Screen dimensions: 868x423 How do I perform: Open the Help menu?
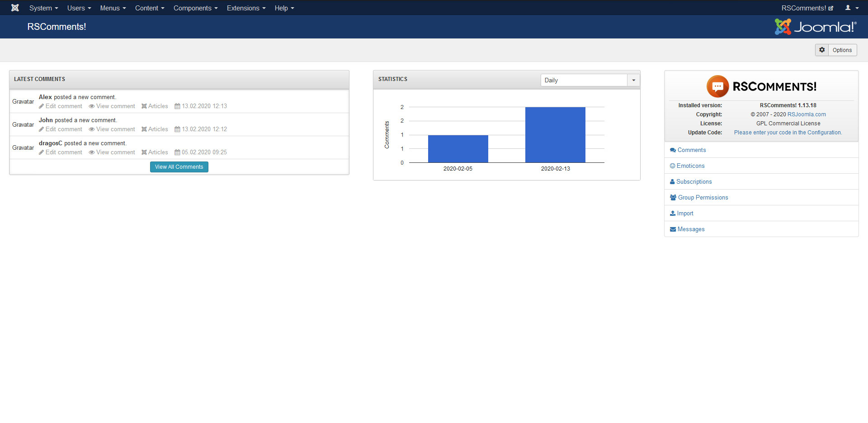(284, 8)
